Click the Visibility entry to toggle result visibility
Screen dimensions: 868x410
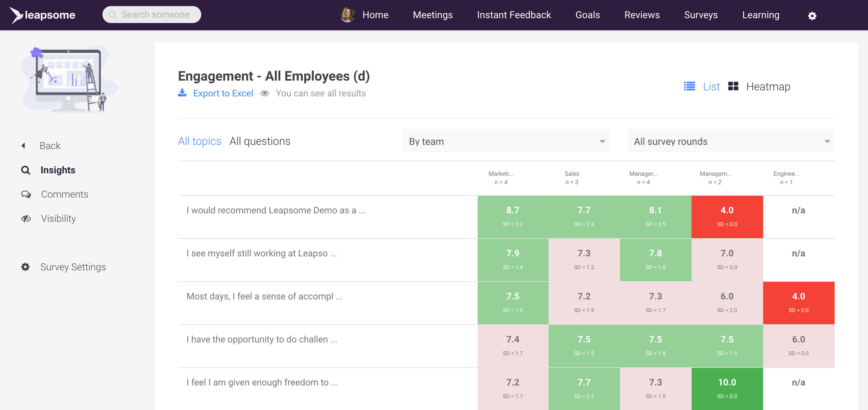(x=58, y=218)
